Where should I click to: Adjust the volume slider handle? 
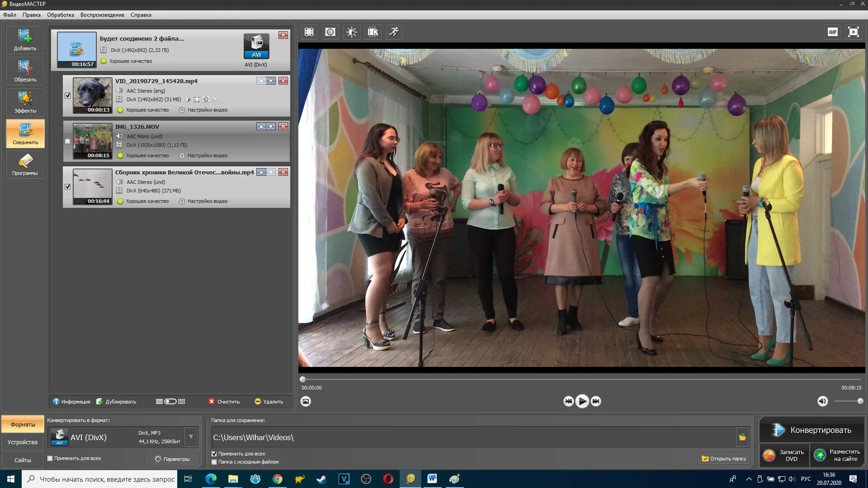pos(860,401)
